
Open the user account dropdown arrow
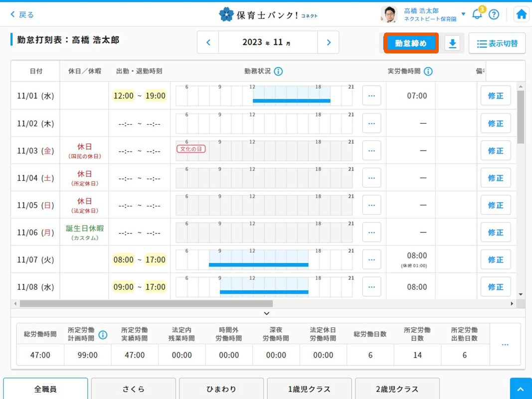click(x=463, y=14)
